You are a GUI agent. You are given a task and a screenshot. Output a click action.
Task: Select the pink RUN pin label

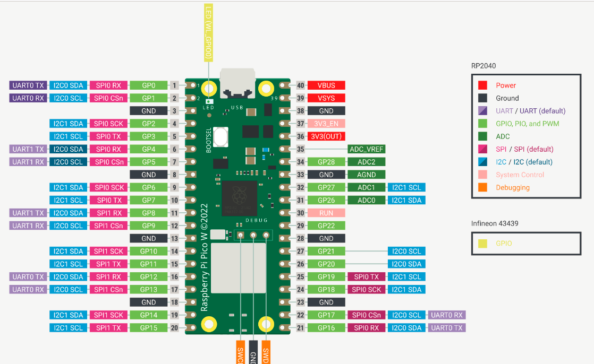pyautogui.click(x=326, y=213)
